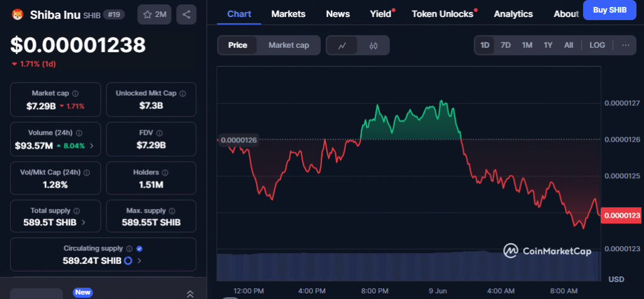Click the verified badge by Circulating supply

139,249
